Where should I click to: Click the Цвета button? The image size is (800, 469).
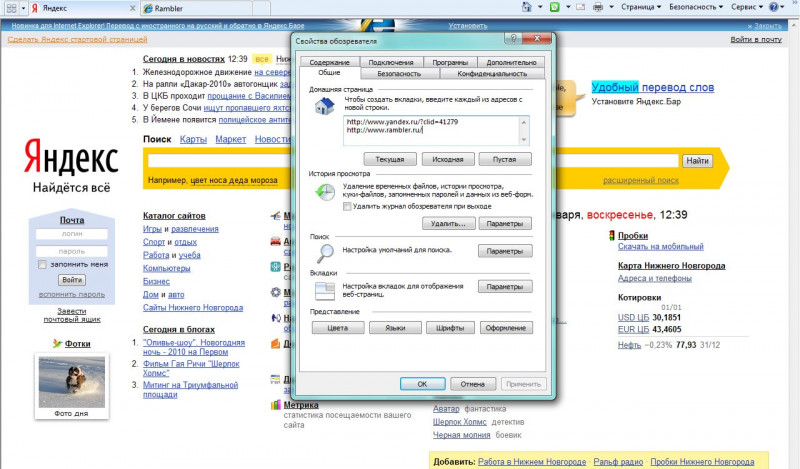(x=338, y=328)
